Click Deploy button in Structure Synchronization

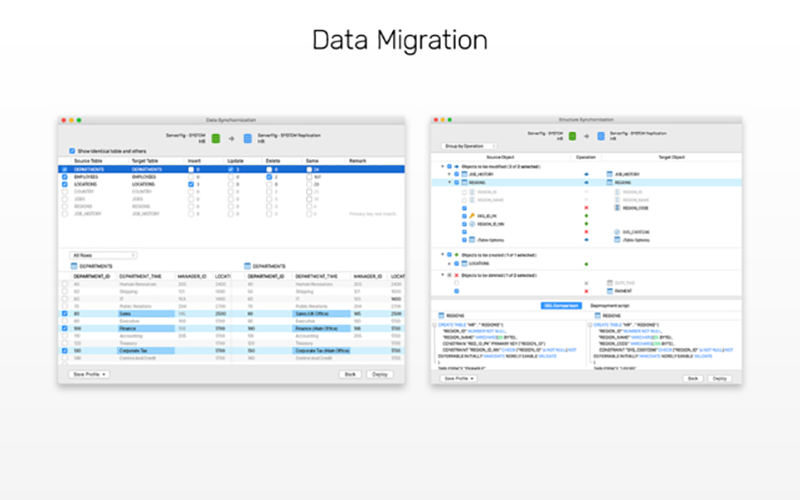click(x=719, y=379)
